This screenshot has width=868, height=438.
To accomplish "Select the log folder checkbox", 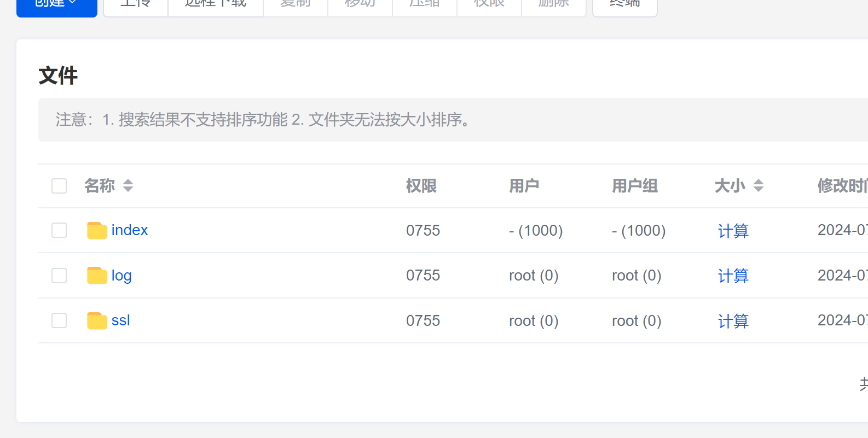I will point(59,276).
